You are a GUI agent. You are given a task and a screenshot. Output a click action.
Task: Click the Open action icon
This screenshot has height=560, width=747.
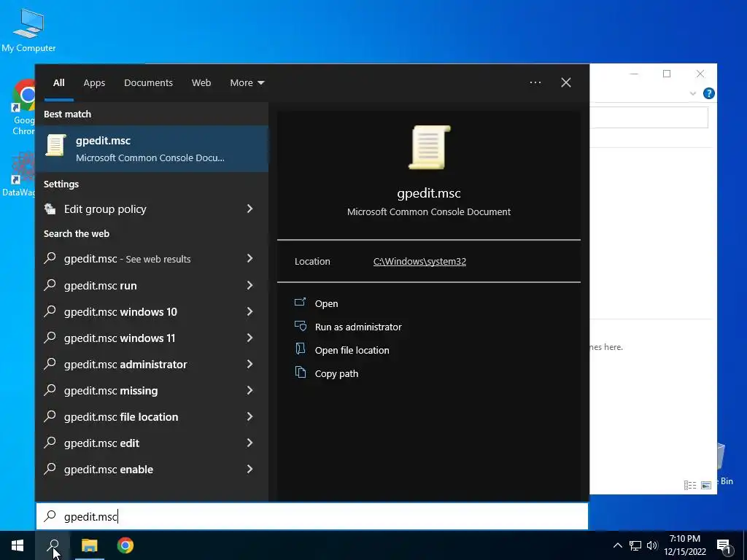(300, 303)
